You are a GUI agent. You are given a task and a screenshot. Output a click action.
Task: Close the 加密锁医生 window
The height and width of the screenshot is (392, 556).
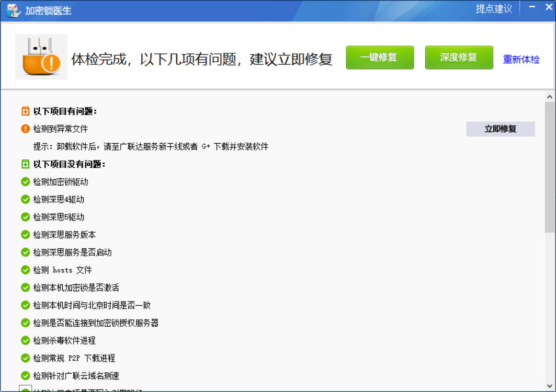click(549, 7)
